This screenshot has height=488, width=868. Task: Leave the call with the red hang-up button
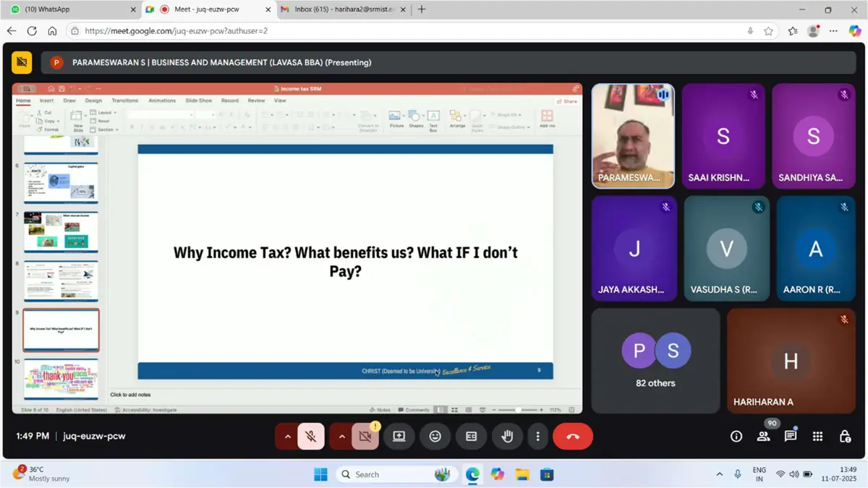573,437
